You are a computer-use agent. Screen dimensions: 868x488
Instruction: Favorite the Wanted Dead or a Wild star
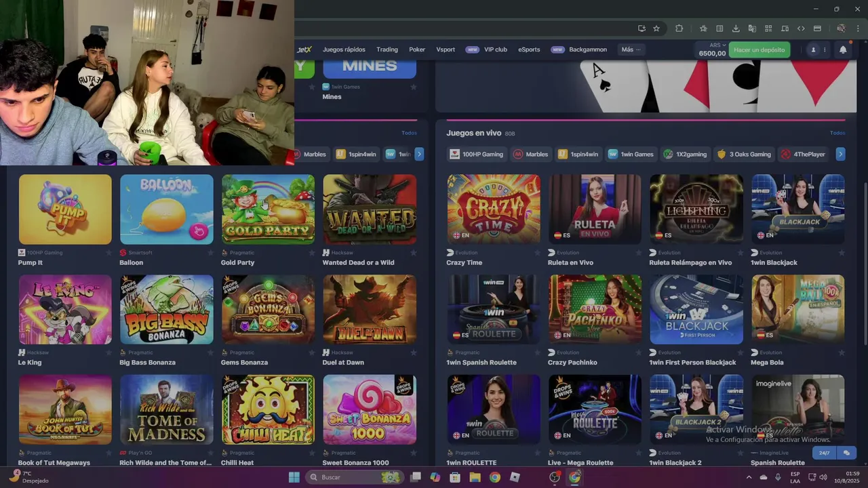pyautogui.click(x=414, y=253)
